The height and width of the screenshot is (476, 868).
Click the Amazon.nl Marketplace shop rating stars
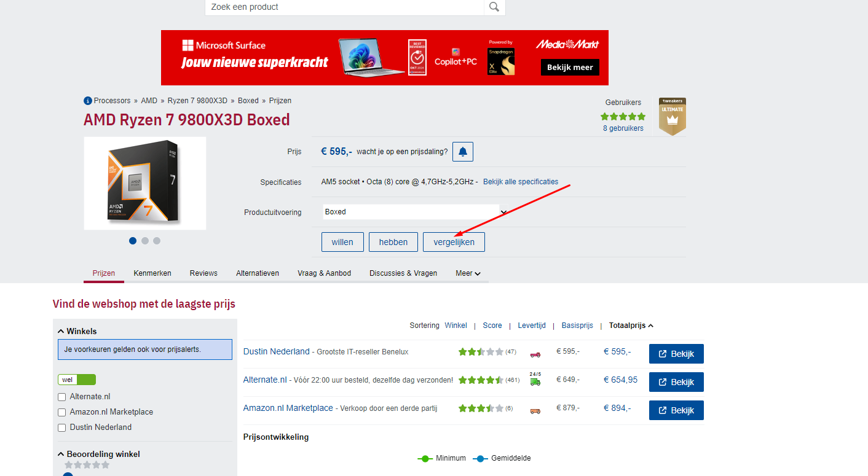point(481,408)
